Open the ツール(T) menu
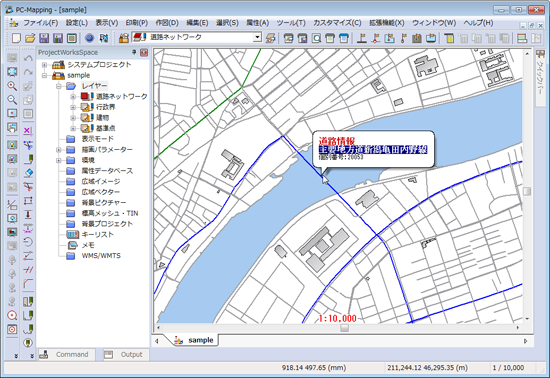This screenshot has width=550, height=378. click(x=291, y=23)
